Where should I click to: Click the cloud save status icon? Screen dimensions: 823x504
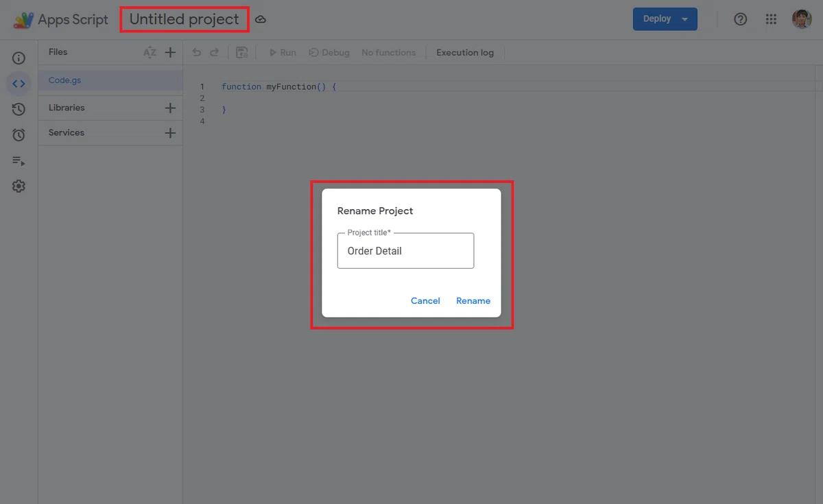(261, 20)
